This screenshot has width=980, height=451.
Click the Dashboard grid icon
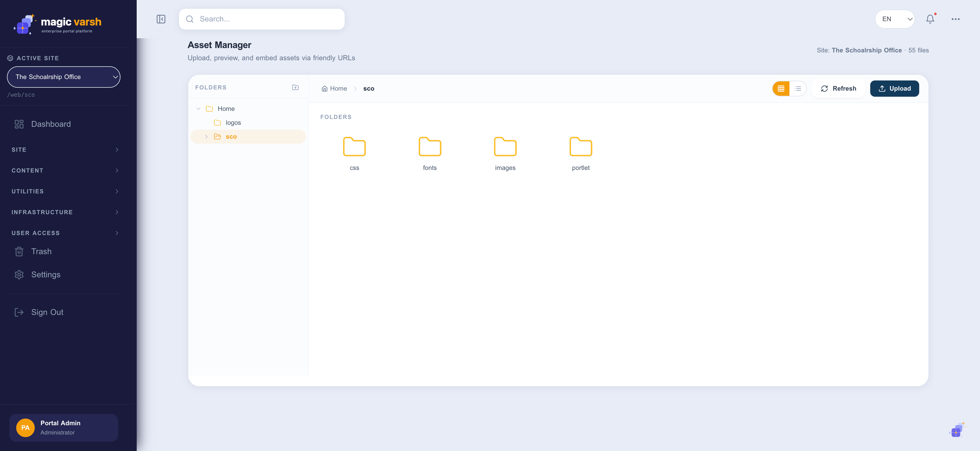19,124
